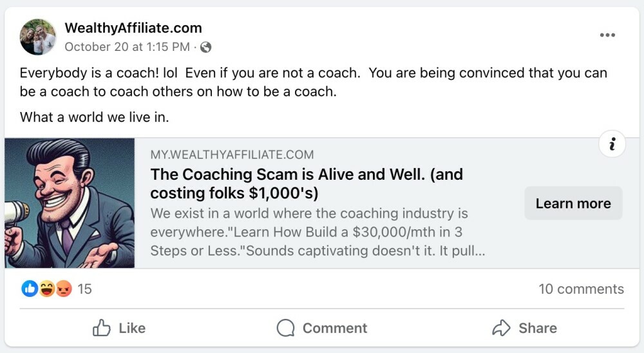
Task: Click the post text about everybody coaching
Action: coord(313,82)
